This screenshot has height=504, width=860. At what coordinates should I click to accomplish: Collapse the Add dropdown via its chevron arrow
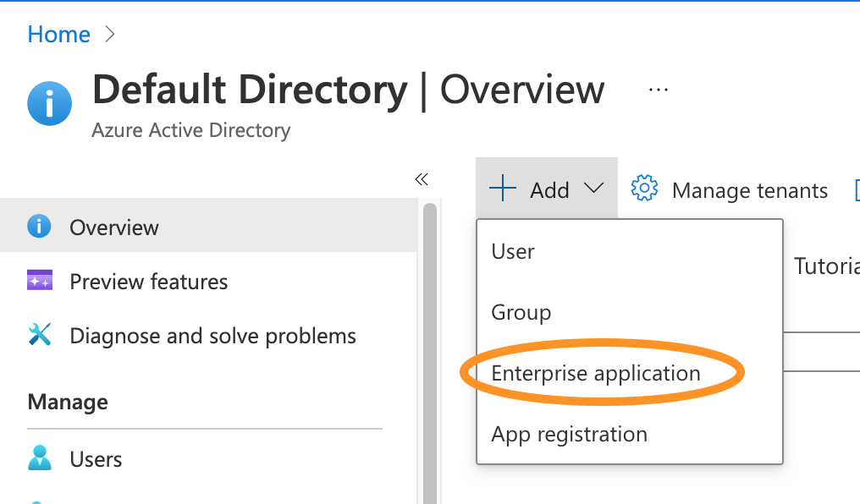coord(594,189)
